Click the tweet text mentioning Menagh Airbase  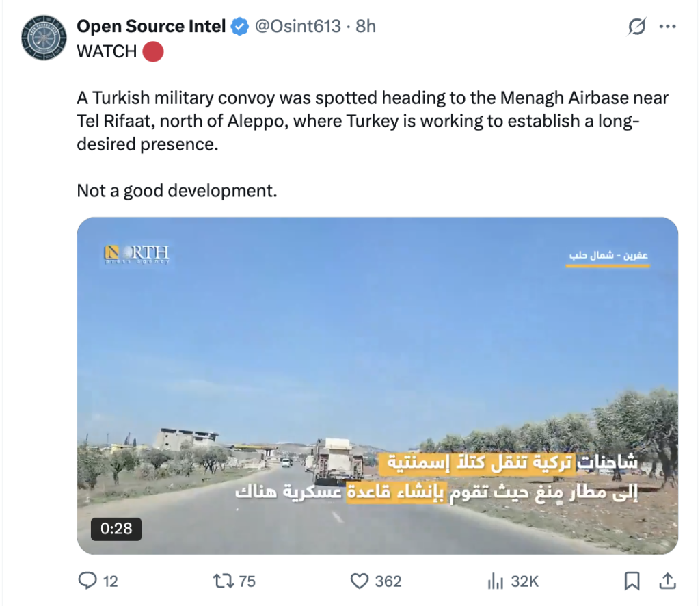click(373, 121)
